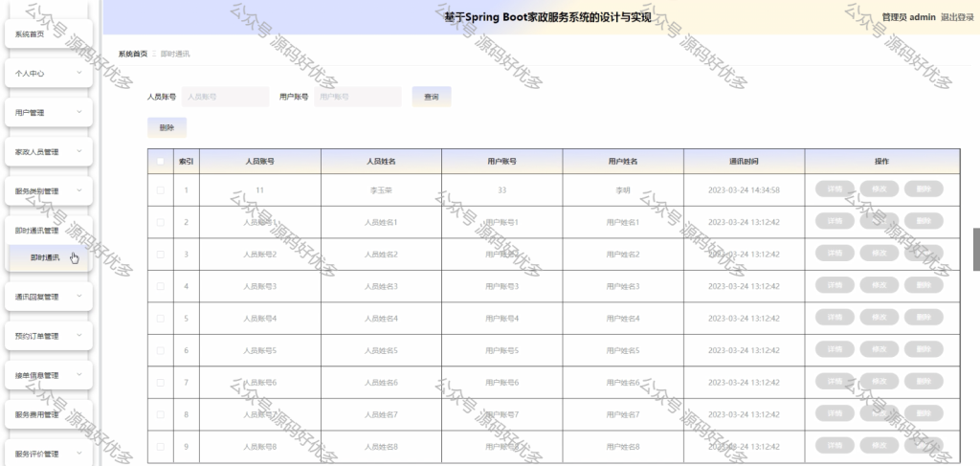Viewport: 980px width, 466px height.
Task: Open 详情 for the 人员姓名1 row
Action: [835, 221]
